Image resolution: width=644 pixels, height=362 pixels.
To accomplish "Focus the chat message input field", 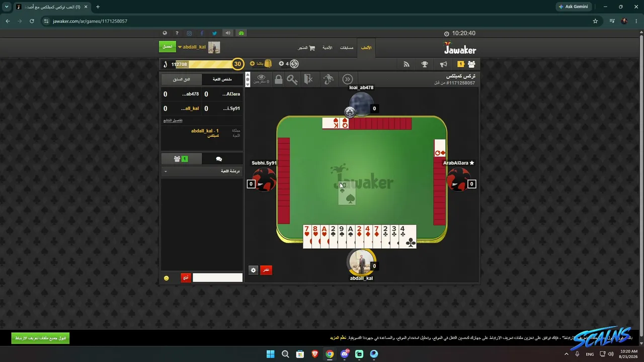I will (x=217, y=278).
